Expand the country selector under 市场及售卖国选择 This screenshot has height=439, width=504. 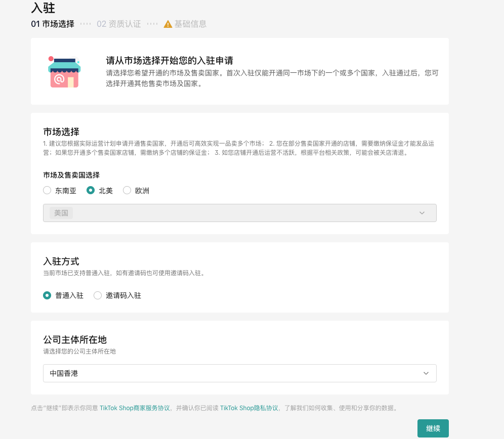(240, 212)
